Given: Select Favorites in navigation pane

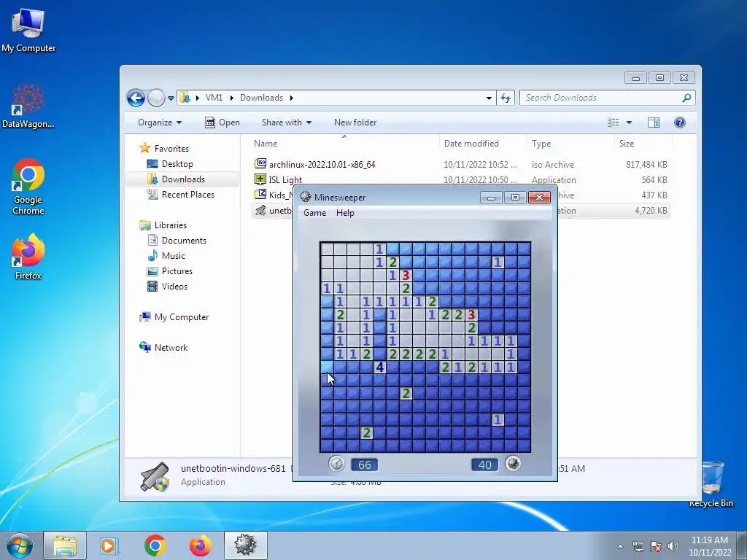Looking at the screenshot, I should (171, 149).
